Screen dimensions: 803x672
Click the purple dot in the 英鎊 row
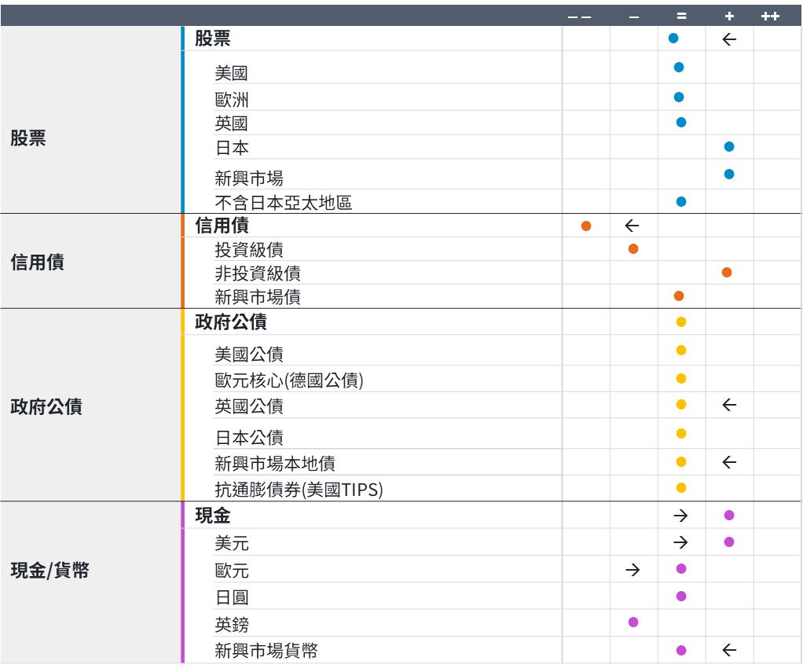(633, 622)
